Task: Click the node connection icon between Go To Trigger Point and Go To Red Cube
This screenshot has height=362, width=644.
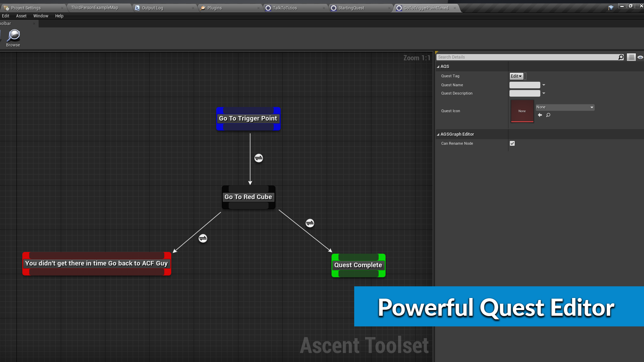Action: point(259,158)
